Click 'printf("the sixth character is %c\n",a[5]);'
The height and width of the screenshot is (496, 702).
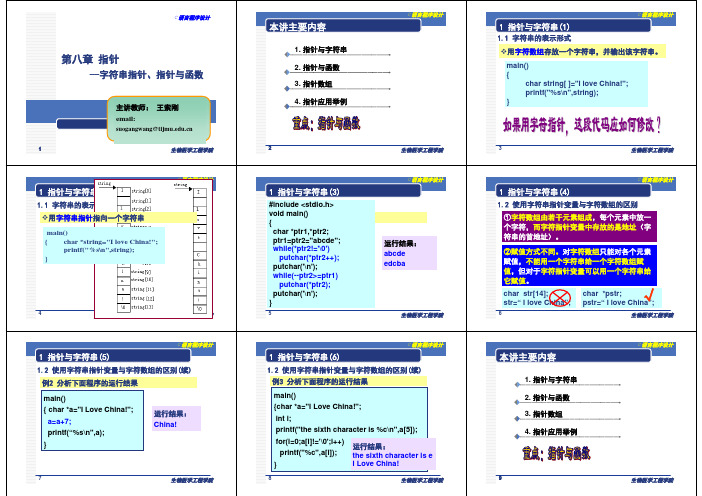click(x=346, y=429)
